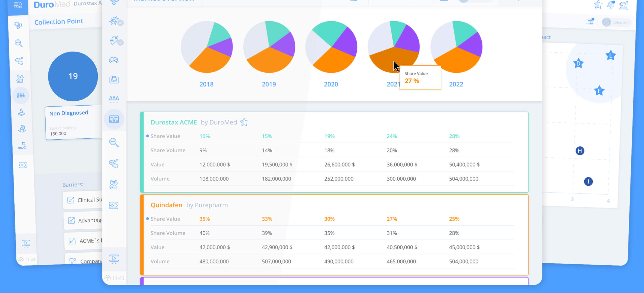Click Durostax ACME product title

click(x=174, y=122)
